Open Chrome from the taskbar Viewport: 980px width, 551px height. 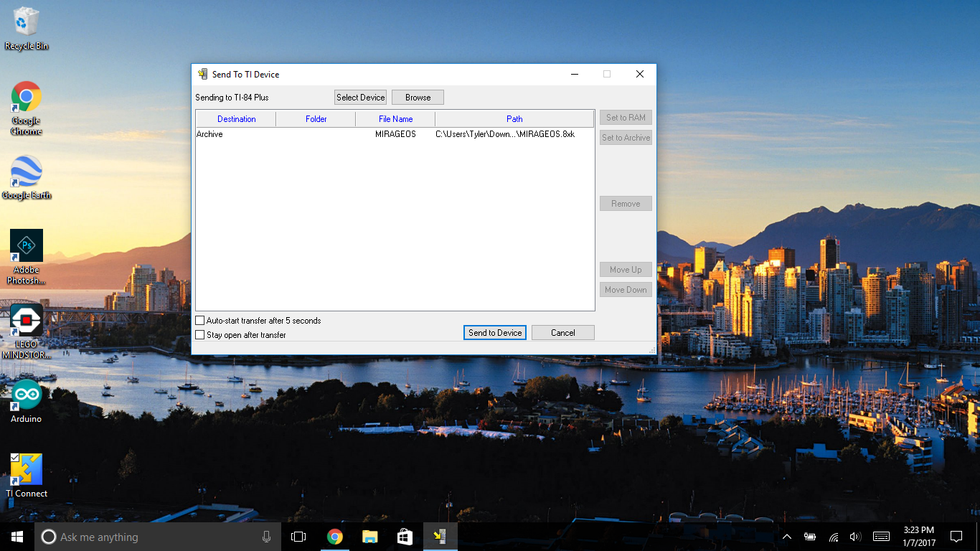coord(334,537)
